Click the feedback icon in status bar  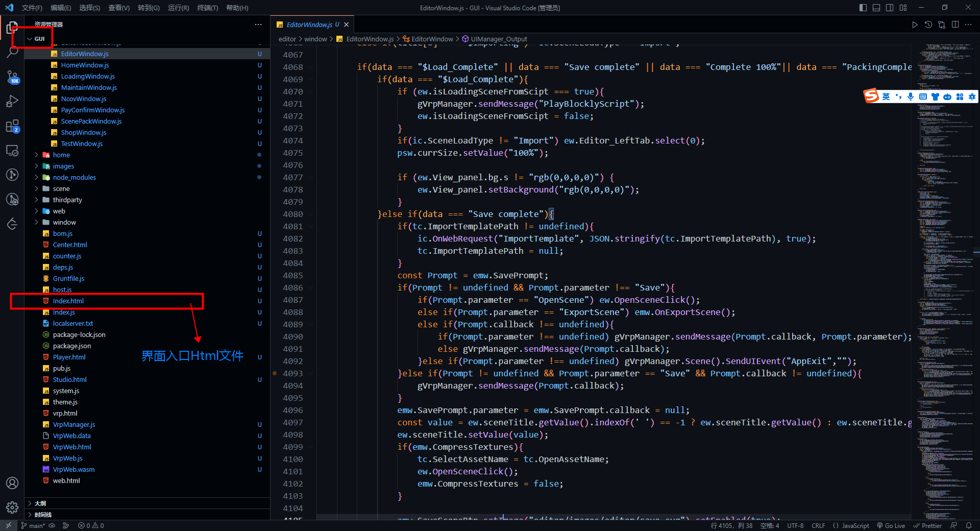954,525
